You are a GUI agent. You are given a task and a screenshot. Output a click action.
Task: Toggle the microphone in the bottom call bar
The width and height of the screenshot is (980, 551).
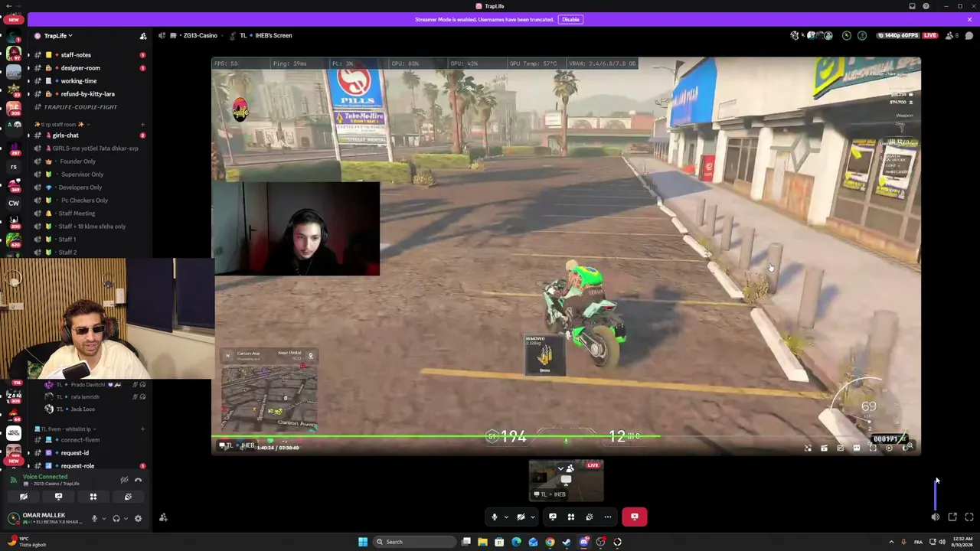tap(495, 517)
